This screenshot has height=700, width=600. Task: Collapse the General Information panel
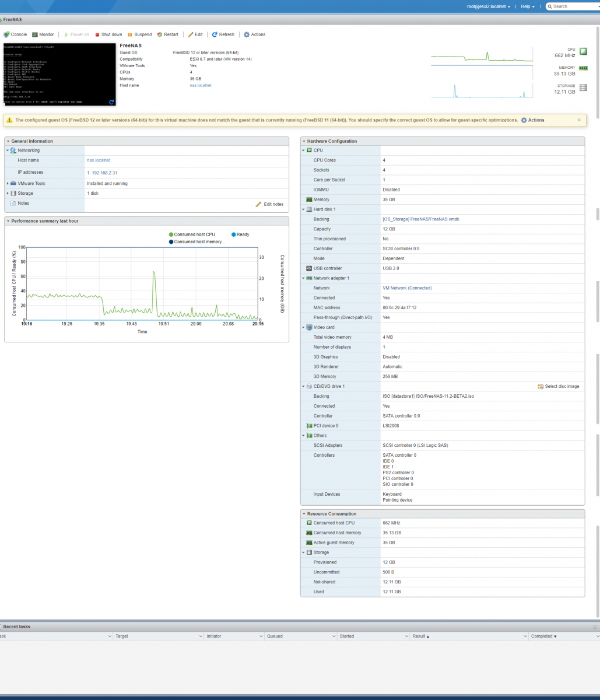[x=8, y=141]
